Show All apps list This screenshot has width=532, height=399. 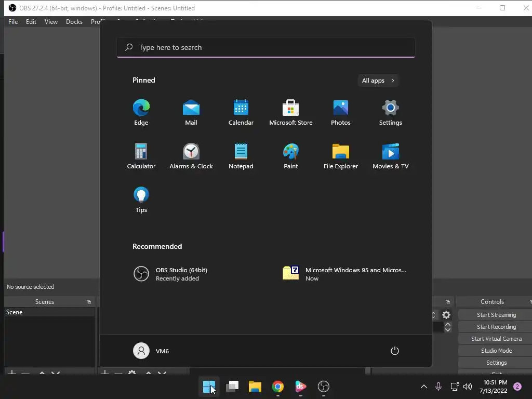378,81
